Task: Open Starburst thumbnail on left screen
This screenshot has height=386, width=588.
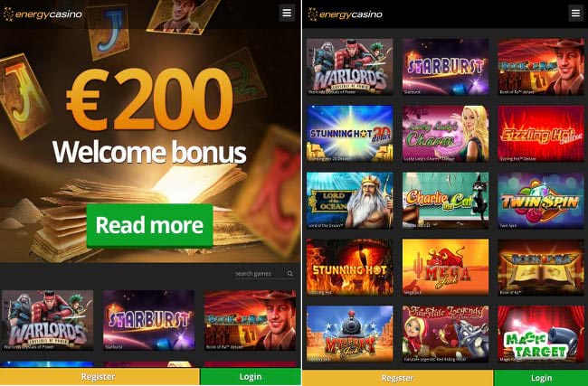Action: (149, 320)
